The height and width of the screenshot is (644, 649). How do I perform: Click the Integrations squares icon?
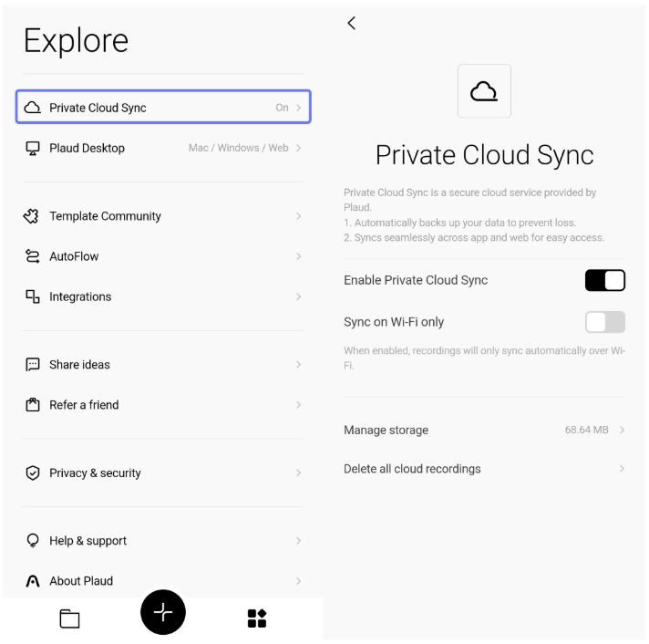click(x=33, y=296)
